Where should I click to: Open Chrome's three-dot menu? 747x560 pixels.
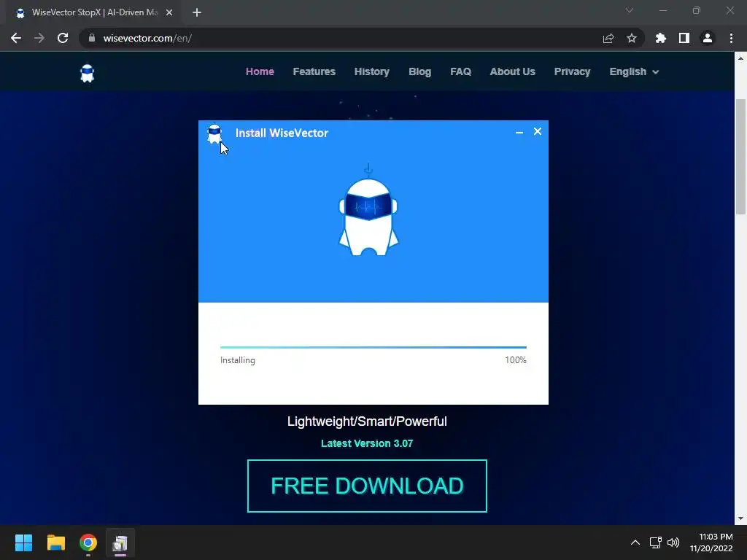pos(731,38)
